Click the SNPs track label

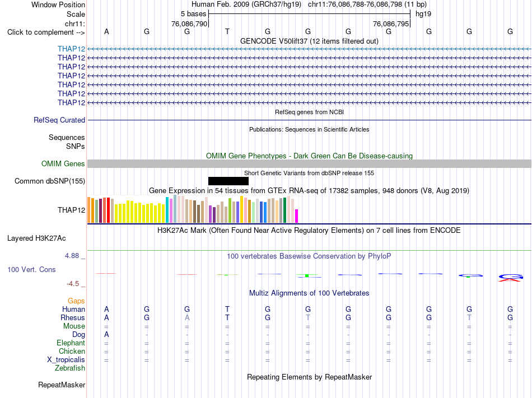[x=76, y=147]
